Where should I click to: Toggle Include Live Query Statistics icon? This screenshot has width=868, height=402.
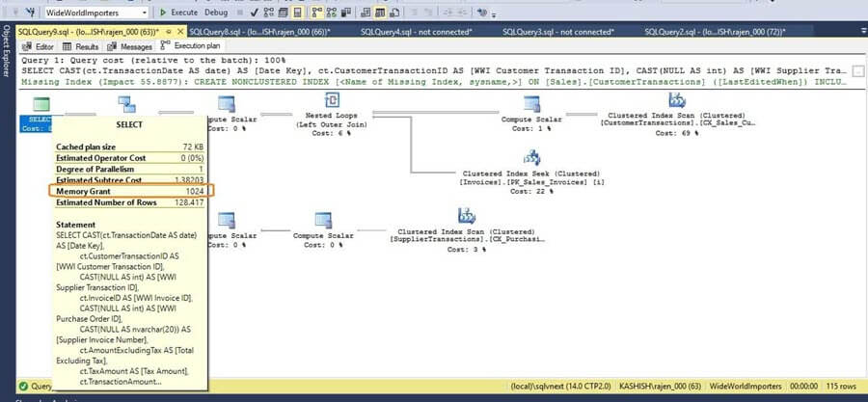pos(332,13)
